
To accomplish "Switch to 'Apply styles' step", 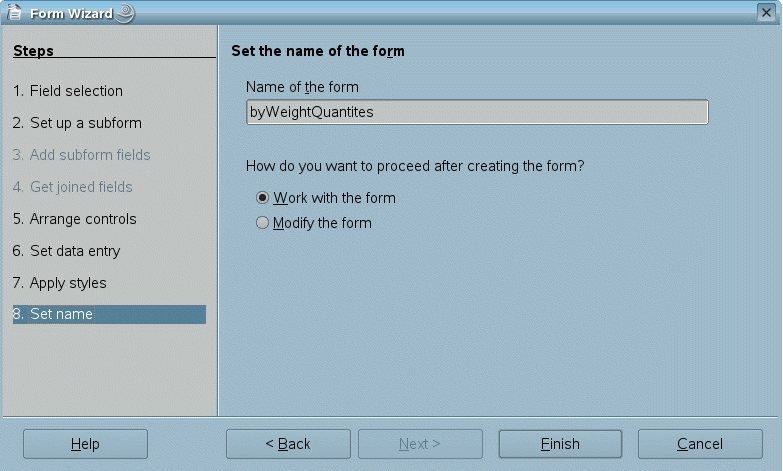I will 60,283.
